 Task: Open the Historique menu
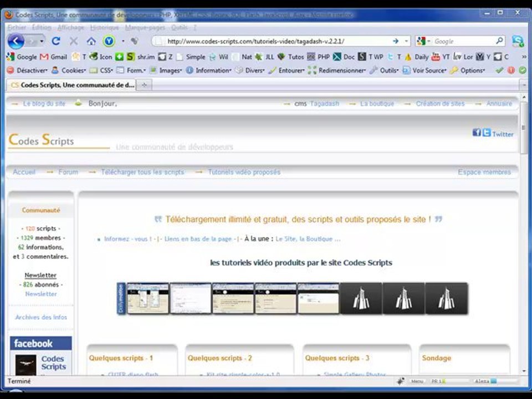pyautogui.click(x=105, y=28)
